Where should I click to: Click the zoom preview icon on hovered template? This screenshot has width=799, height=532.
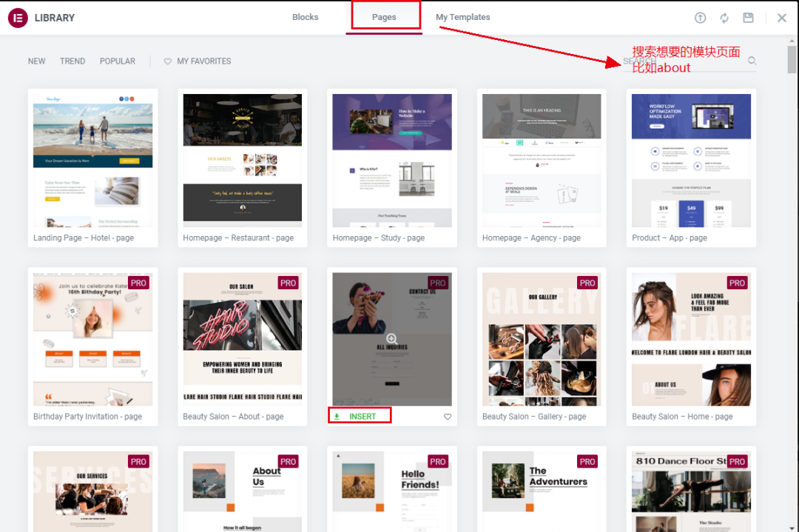tap(392, 339)
